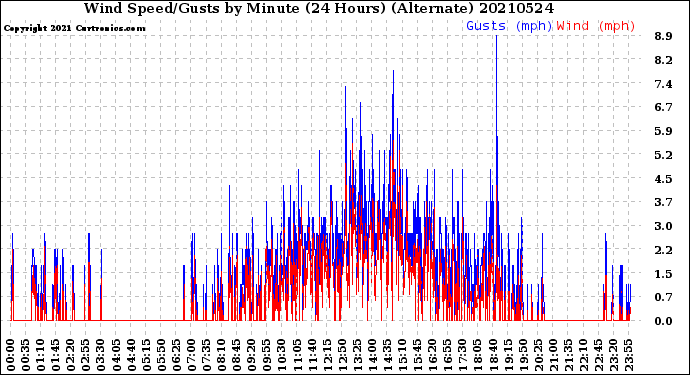
Task: Click the 14:35 time axis label
Action: point(387,355)
